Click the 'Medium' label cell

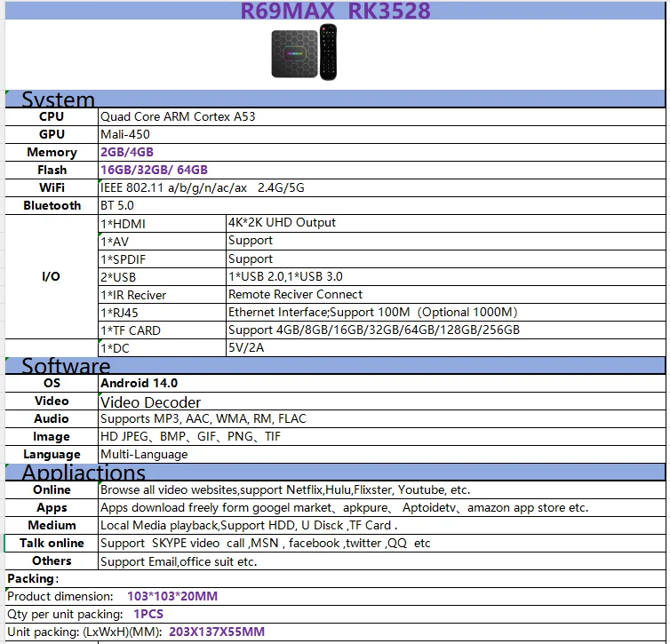(x=52, y=526)
